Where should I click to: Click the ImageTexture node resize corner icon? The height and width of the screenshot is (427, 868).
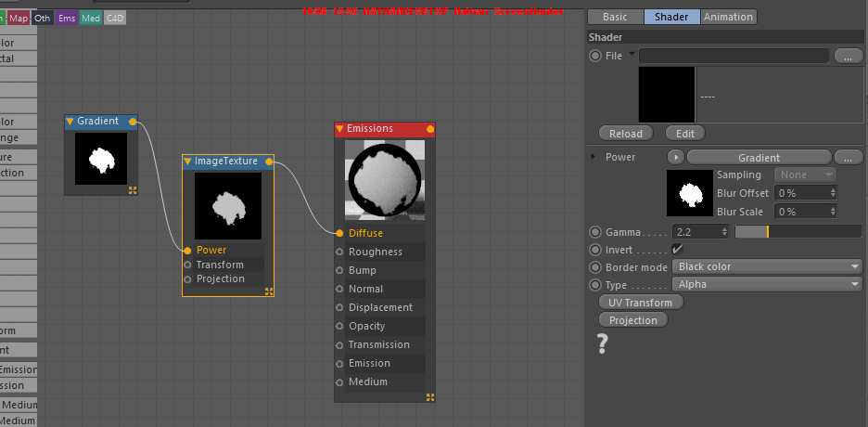click(x=269, y=291)
